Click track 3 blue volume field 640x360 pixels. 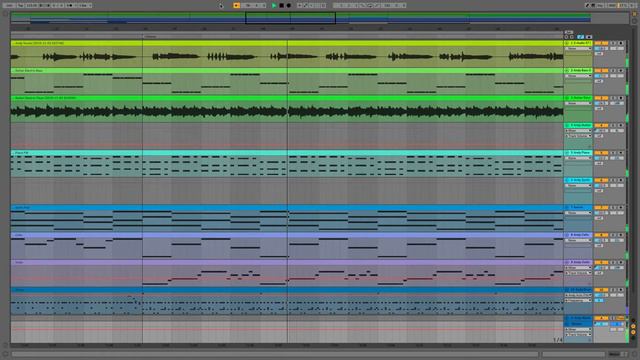[x=601, y=103]
